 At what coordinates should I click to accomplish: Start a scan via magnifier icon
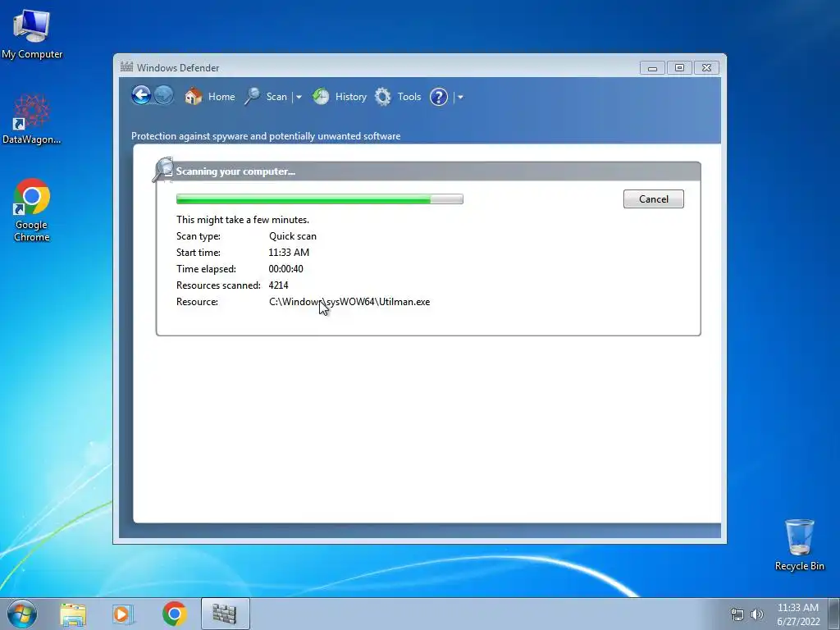(253, 97)
